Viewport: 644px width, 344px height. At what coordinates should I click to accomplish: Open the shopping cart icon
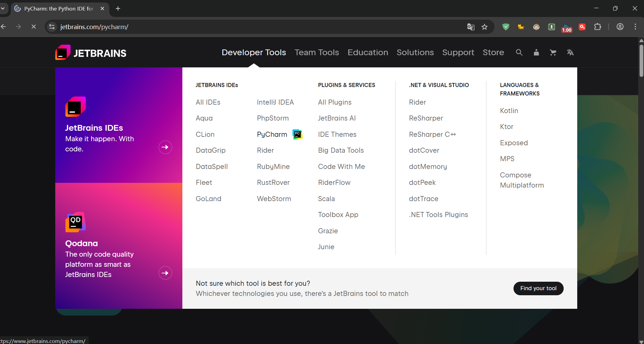(553, 52)
